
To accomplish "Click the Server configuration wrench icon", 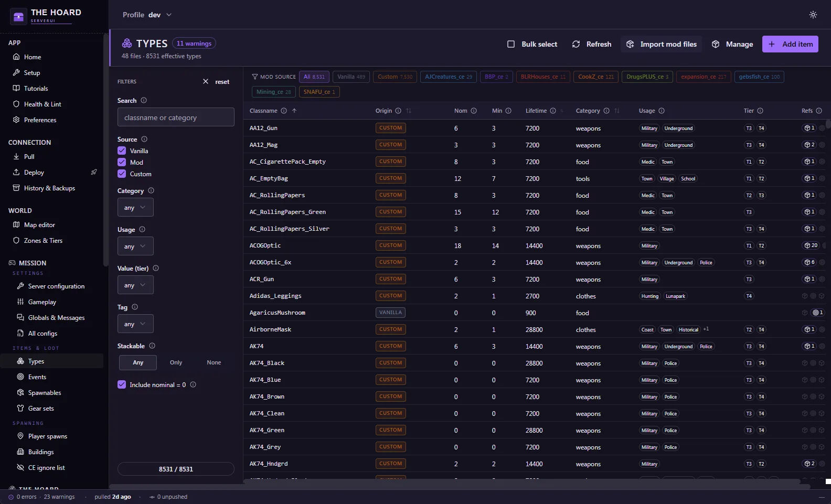I will [20, 286].
